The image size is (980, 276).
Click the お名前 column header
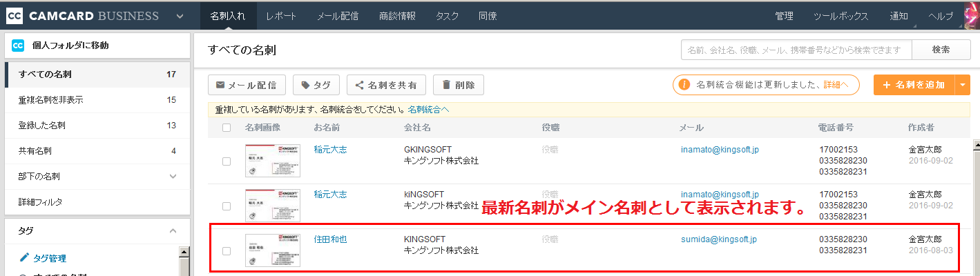(x=327, y=128)
